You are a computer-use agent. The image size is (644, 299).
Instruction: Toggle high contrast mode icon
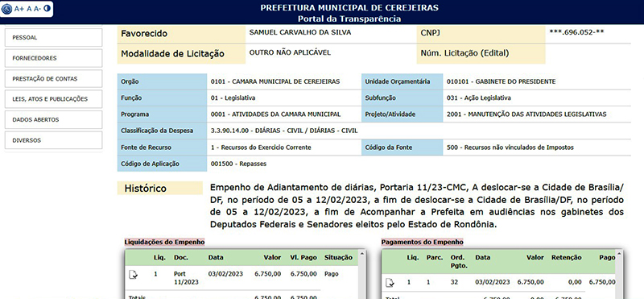[x=47, y=8]
